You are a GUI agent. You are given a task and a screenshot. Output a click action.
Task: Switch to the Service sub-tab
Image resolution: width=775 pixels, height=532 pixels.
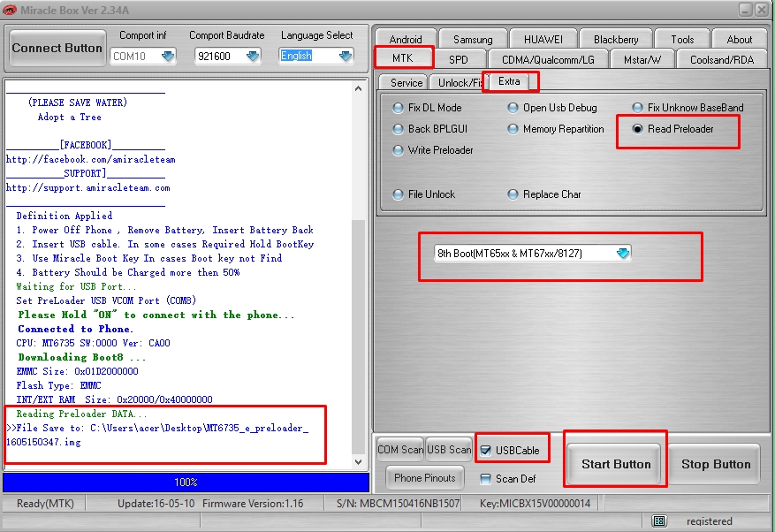click(406, 82)
